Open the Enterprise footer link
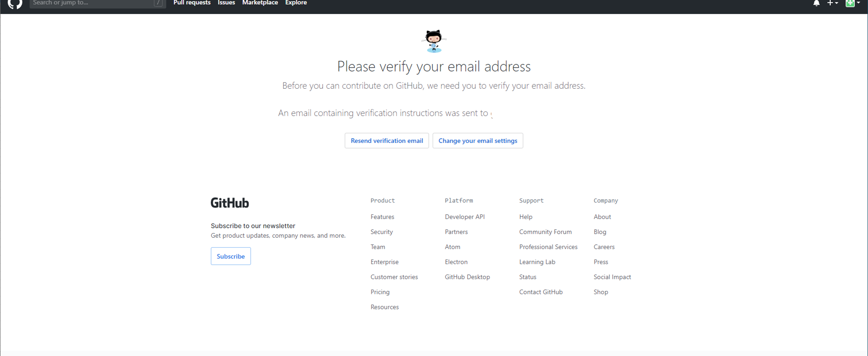The image size is (868, 356). coord(384,262)
